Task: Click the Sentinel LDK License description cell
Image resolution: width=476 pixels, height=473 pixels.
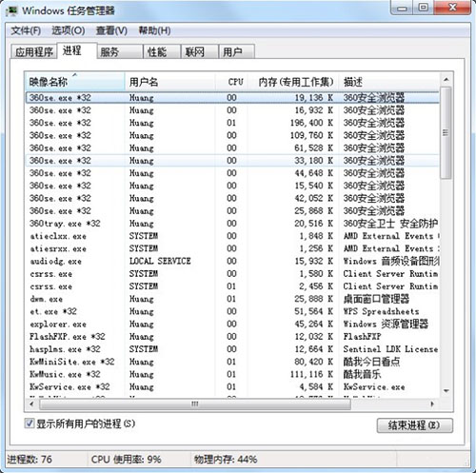Action: point(390,349)
